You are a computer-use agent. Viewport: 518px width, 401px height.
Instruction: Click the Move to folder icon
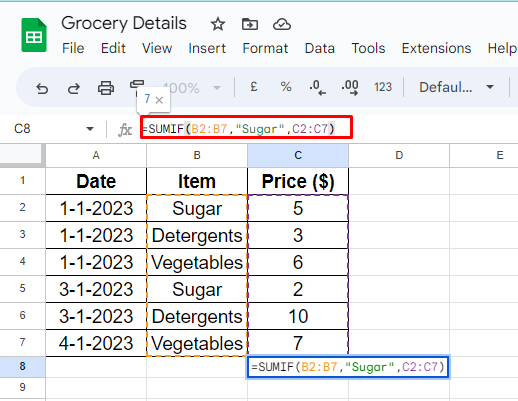250,24
